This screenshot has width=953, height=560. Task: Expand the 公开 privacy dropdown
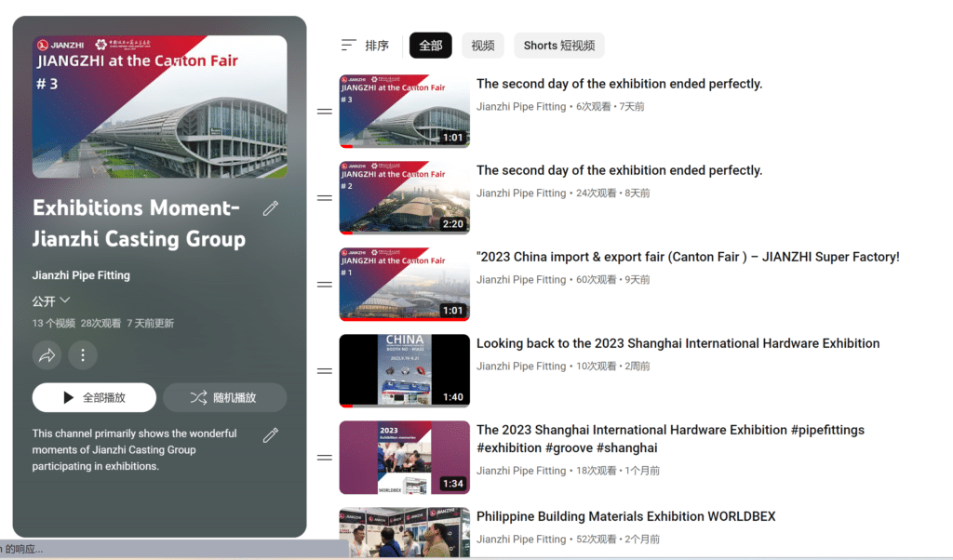coord(51,300)
